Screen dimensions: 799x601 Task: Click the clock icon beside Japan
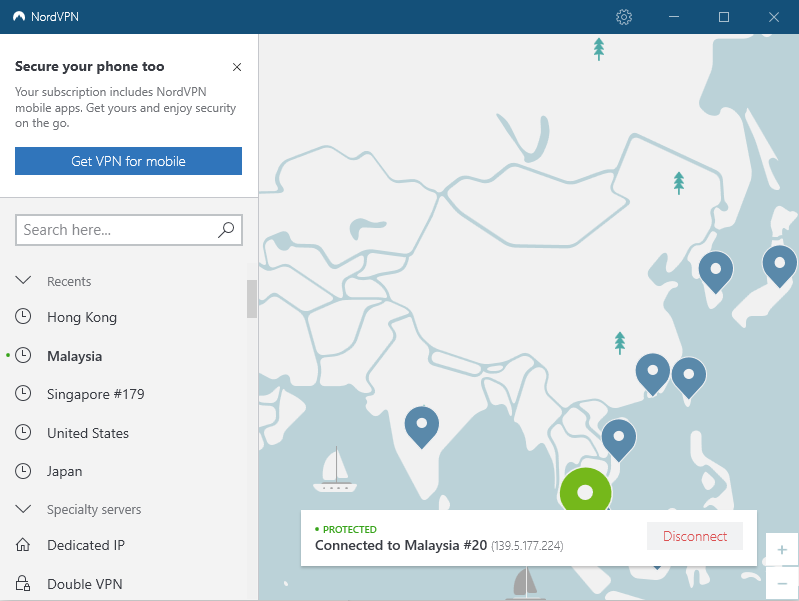pos(23,471)
